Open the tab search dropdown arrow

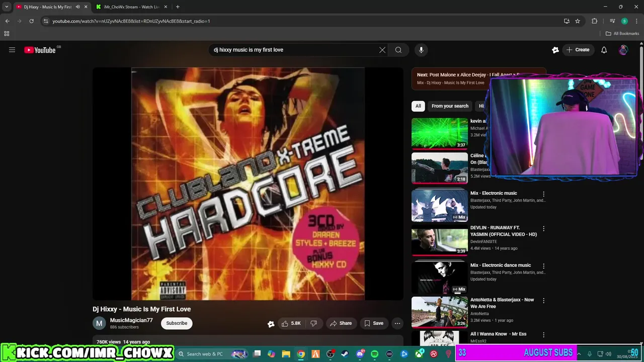tap(7, 7)
